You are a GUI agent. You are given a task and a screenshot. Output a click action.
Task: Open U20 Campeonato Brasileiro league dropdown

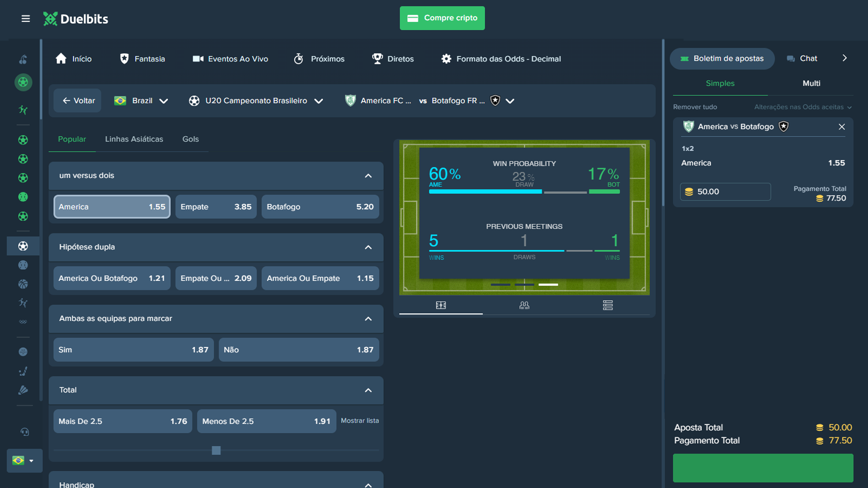click(x=256, y=101)
